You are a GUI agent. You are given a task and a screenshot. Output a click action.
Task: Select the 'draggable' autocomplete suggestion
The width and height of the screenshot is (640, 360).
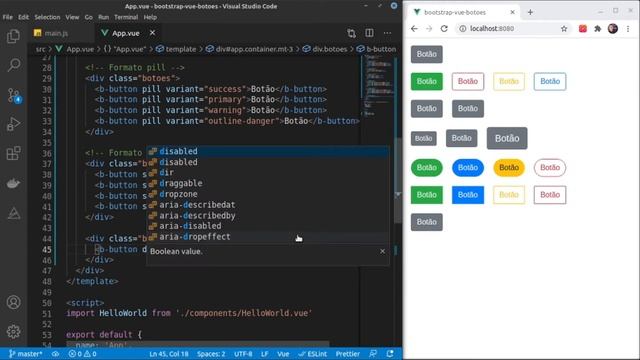(267, 183)
